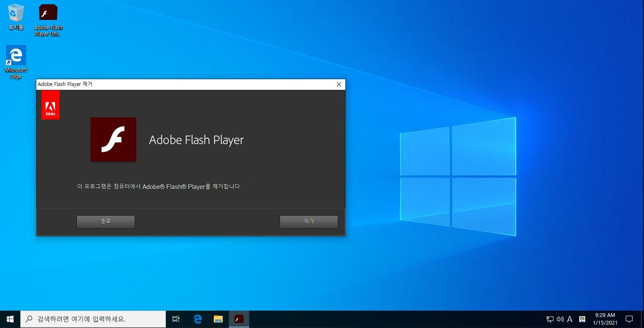
Task: Select Adobe Flash Player Uninstaller desktop icon
Action: (48, 20)
